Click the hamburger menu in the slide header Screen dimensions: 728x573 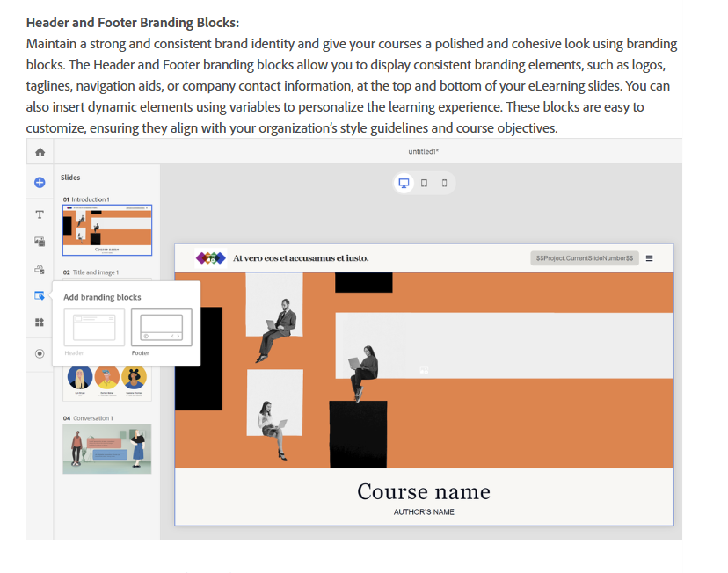click(x=649, y=257)
